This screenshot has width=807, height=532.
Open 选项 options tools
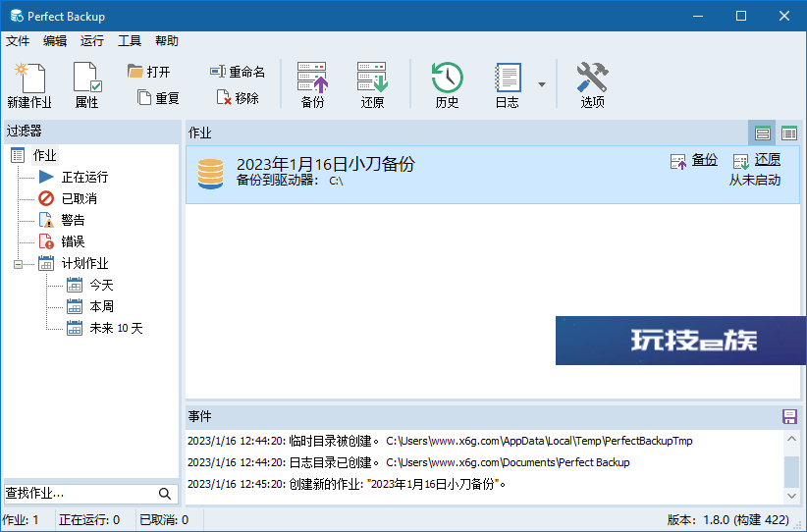pyautogui.click(x=592, y=85)
